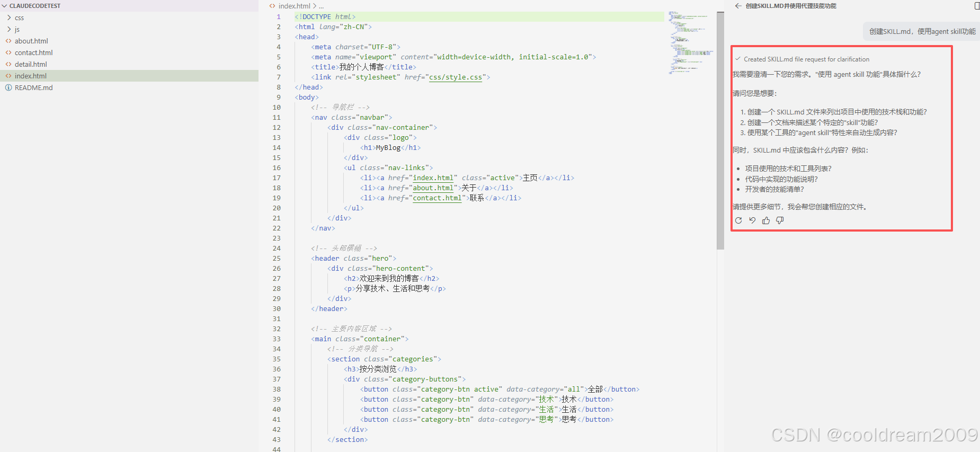Click the MyBlog heading text on line 14

[388, 148]
